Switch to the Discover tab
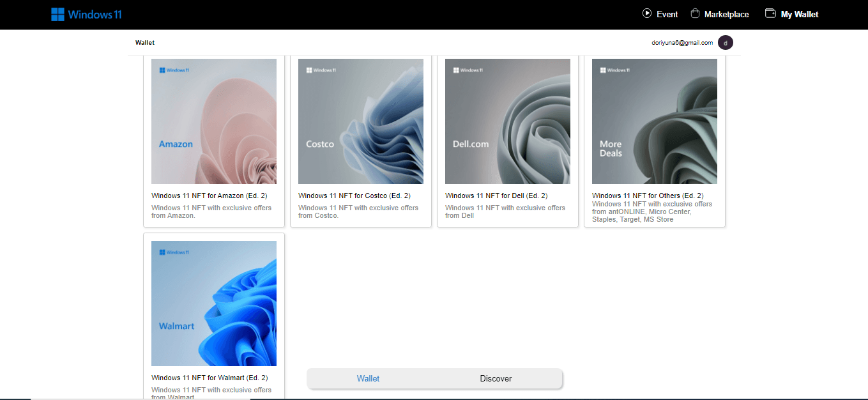Screen dimensions: 868x400 (x=496, y=378)
